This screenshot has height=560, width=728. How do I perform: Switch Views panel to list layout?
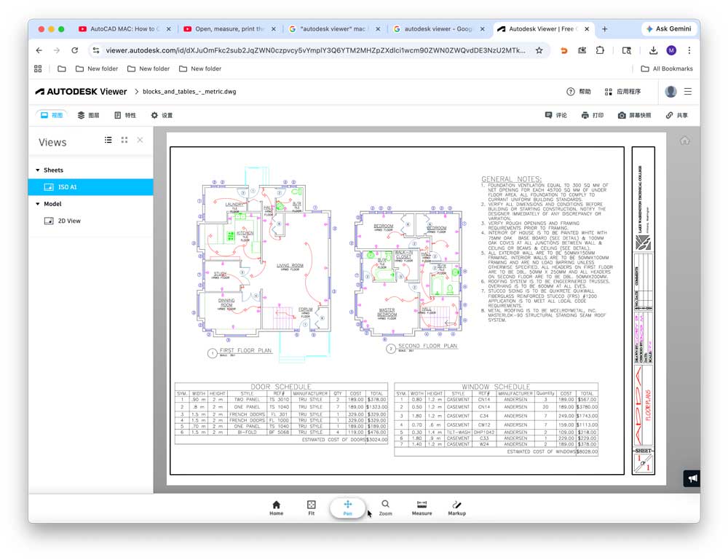tap(108, 140)
